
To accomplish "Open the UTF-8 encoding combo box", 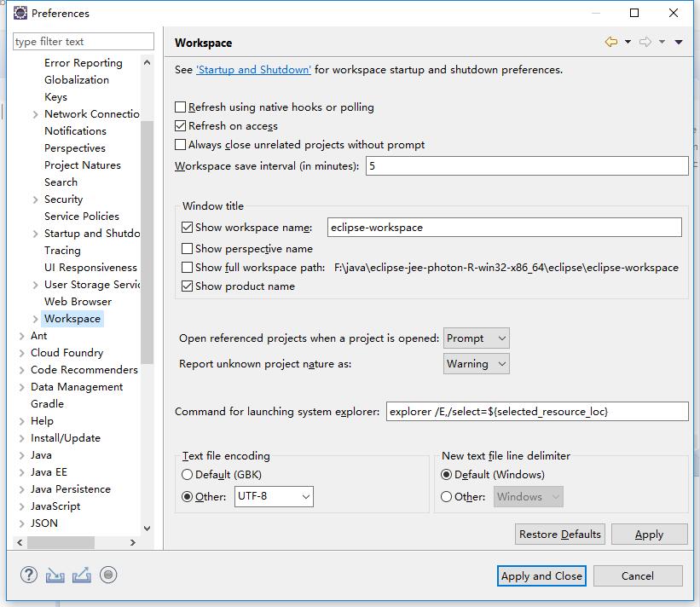I will [274, 496].
